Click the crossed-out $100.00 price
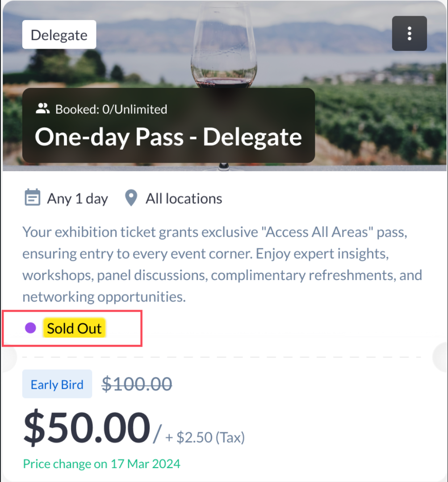The height and width of the screenshot is (482, 448). [137, 384]
